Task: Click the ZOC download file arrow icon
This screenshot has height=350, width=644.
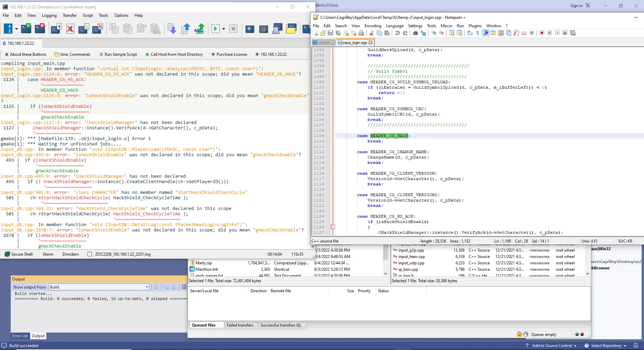Action: (171, 29)
